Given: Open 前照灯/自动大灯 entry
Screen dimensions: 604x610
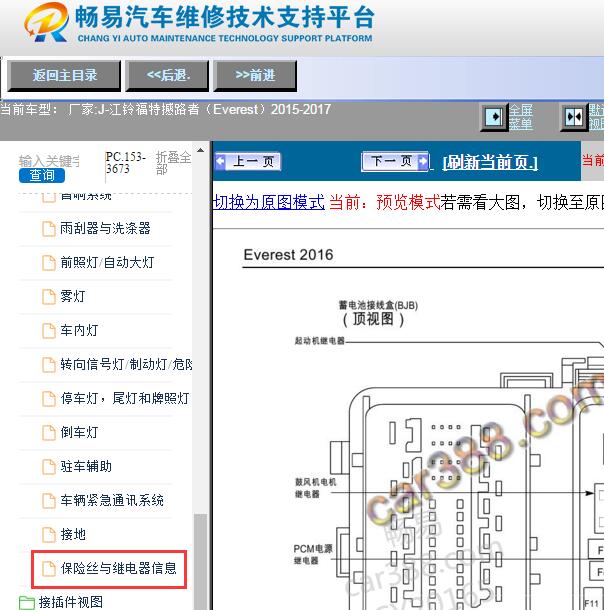Looking at the screenshot, I should (107, 262).
